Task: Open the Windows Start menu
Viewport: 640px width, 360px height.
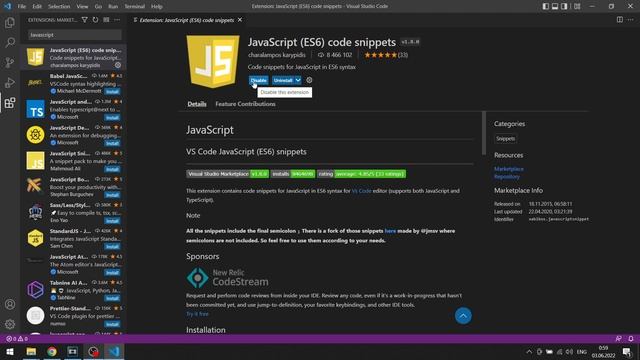Action: pos(10,351)
